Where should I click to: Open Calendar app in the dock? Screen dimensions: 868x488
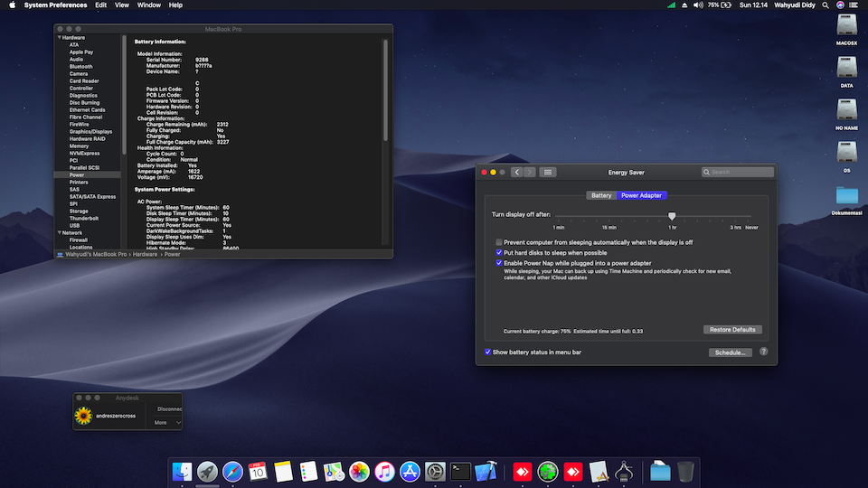click(258, 472)
